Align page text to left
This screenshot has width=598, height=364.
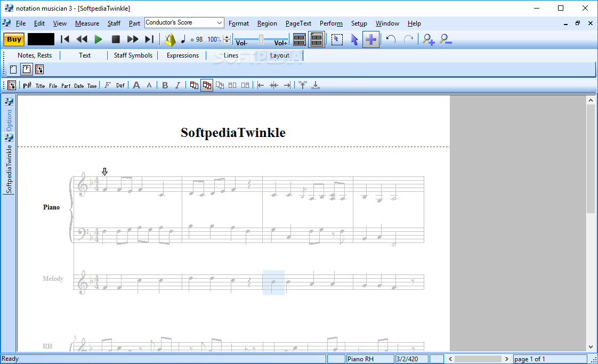tap(261, 85)
